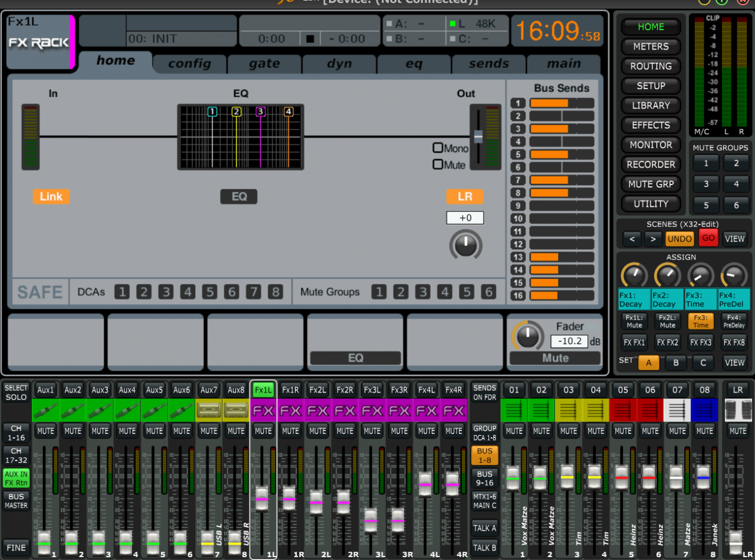Click bus 01 Vox Matze green icon
755x560 pixels.
click(x=514, y=410)
